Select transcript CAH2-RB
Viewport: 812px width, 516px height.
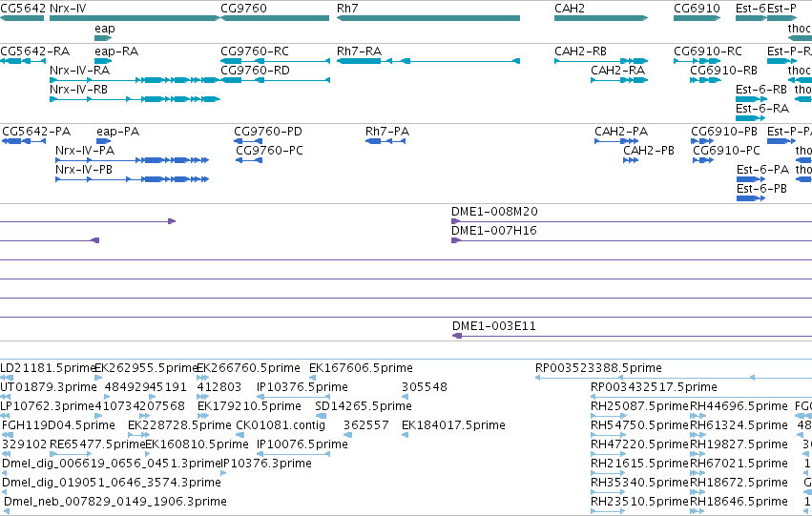point(580,52)
